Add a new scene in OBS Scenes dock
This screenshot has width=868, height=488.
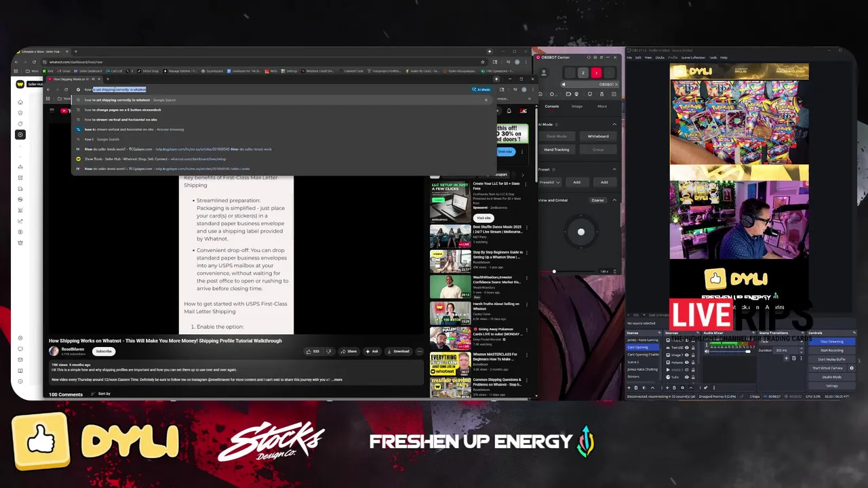(629, 388)
